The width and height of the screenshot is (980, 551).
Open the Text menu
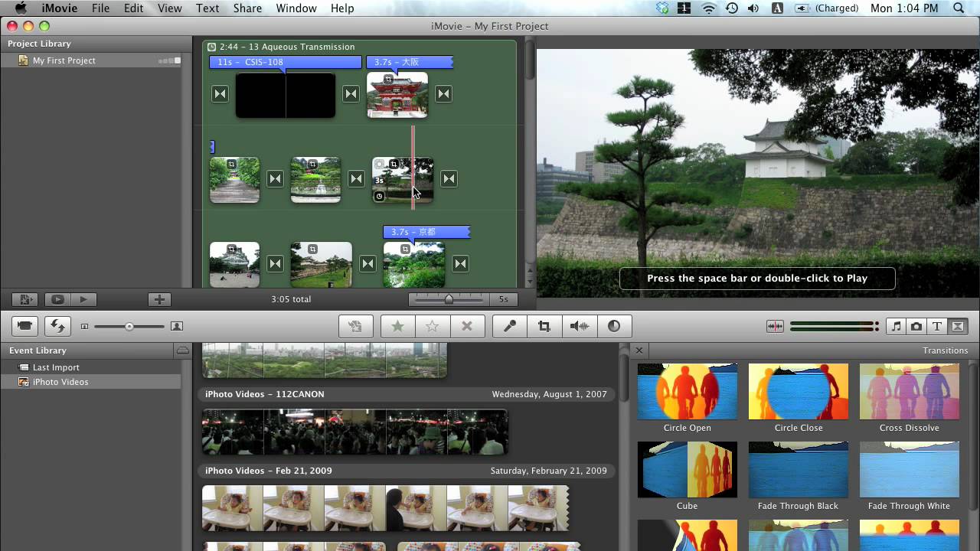click(x=207, y=8)
